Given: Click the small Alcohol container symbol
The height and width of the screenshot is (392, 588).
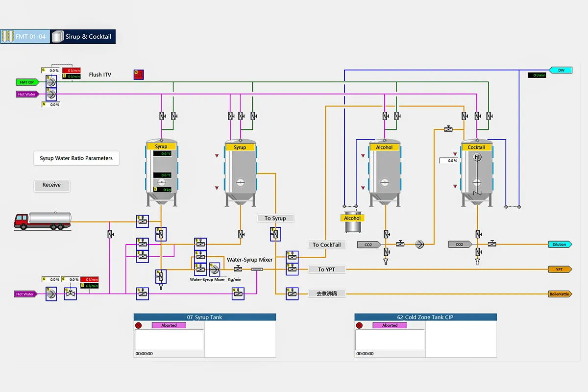Looking at the screenshot, I should (x=352, y=225).
